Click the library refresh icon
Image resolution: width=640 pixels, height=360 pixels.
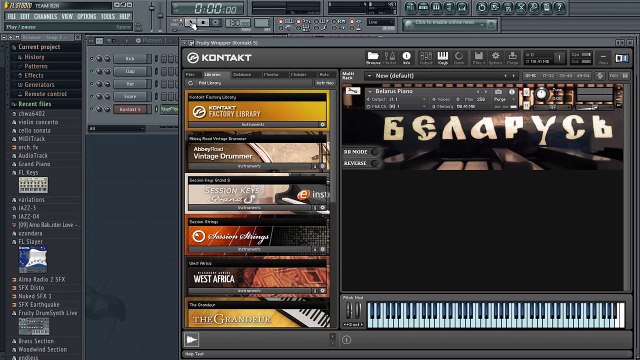[x=190, y=83]
